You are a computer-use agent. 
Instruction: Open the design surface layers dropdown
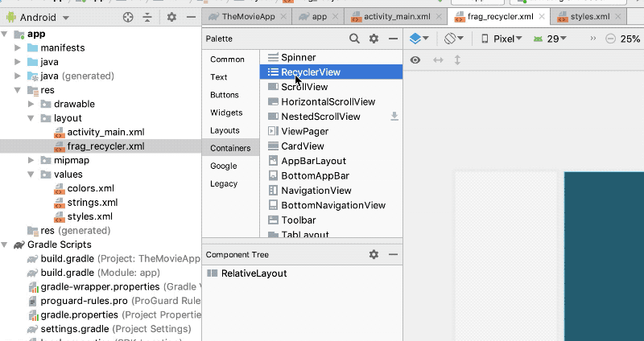pos(419,39)
